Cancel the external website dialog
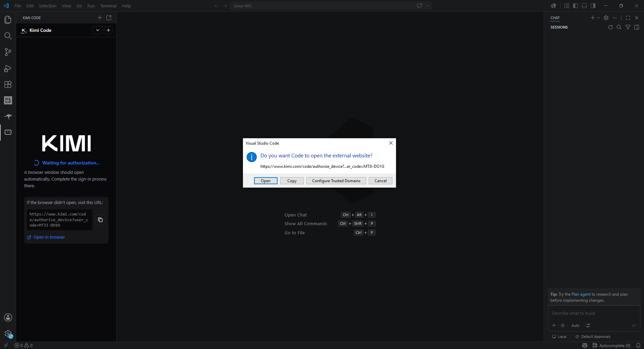644x349 pixels. point(381,181)
